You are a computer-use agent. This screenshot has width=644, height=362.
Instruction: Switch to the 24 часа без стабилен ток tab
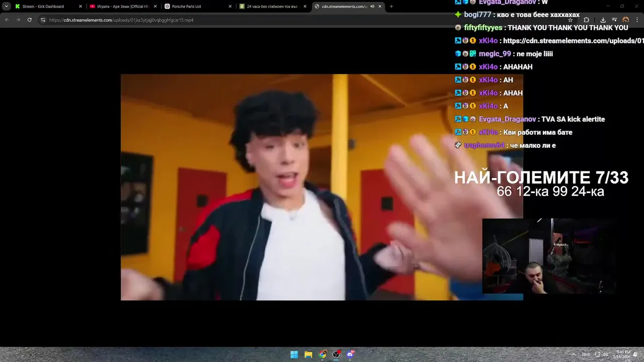pos(273,7)
